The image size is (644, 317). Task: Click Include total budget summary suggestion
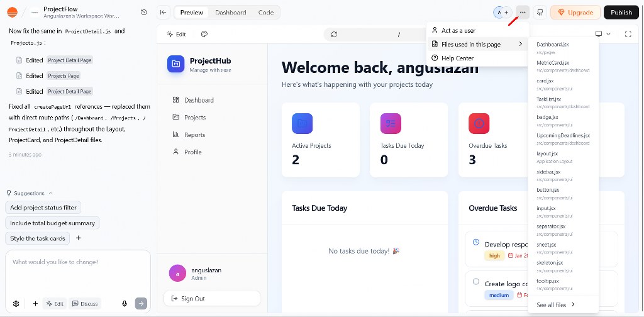coord(52,223)
